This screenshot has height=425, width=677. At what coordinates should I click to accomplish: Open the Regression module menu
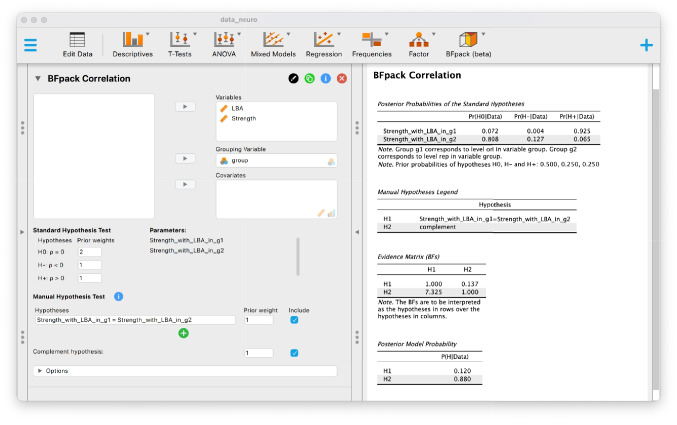coord(324,45)
